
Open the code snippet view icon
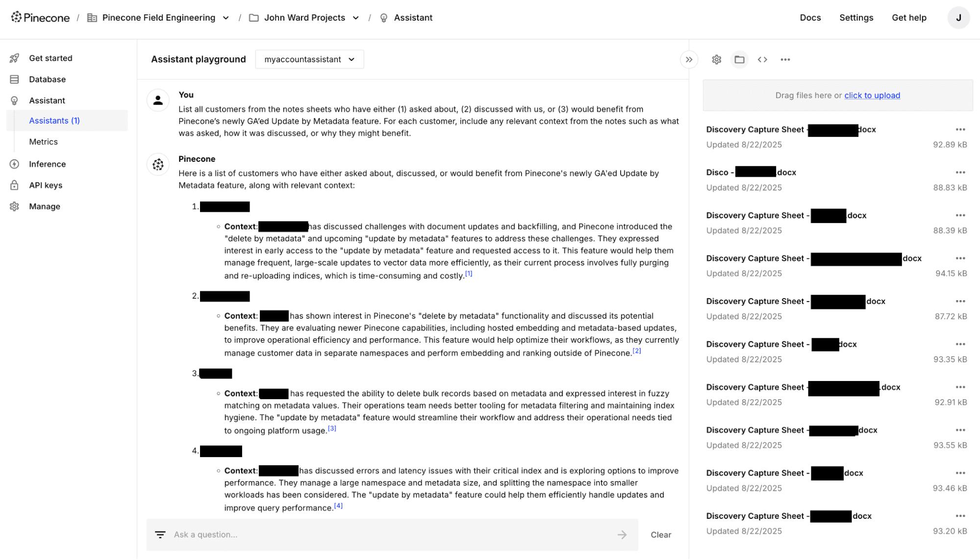(762, 60)
